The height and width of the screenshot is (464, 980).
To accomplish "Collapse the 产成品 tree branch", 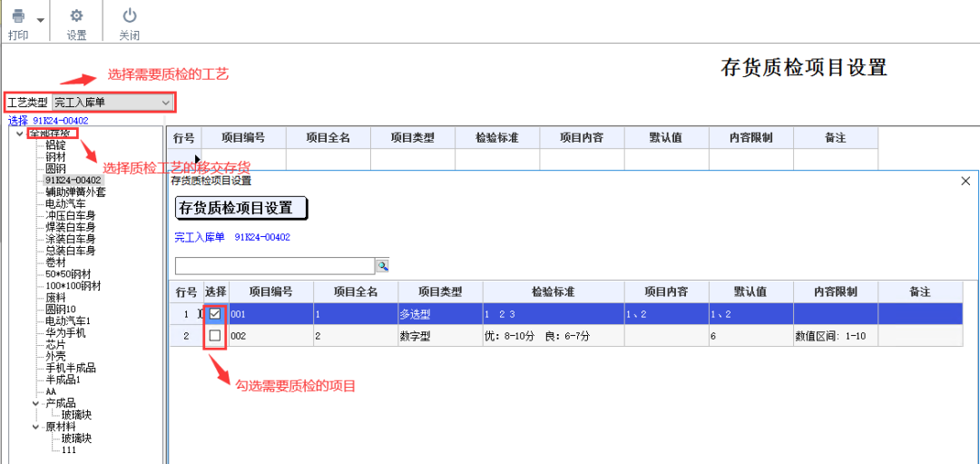I will tap(36, 403).
